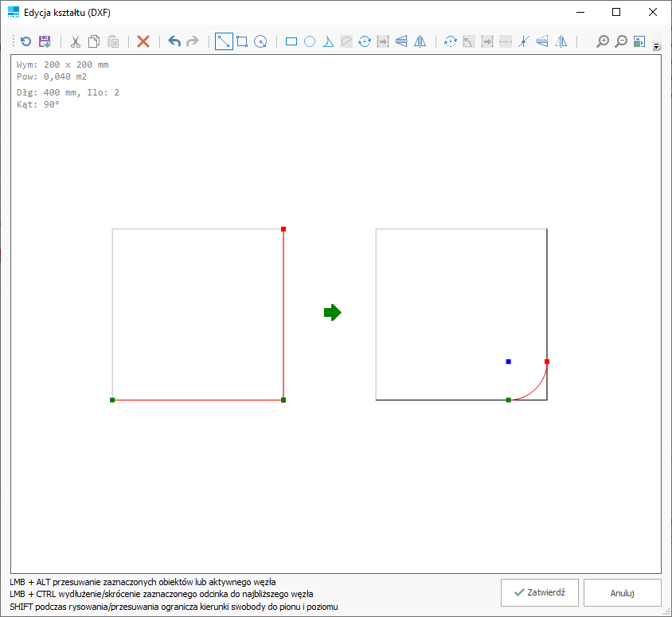Flip vertically with the solid mirror icon
The height and width of the screenshot is (617, 672).
click(401, 41)
